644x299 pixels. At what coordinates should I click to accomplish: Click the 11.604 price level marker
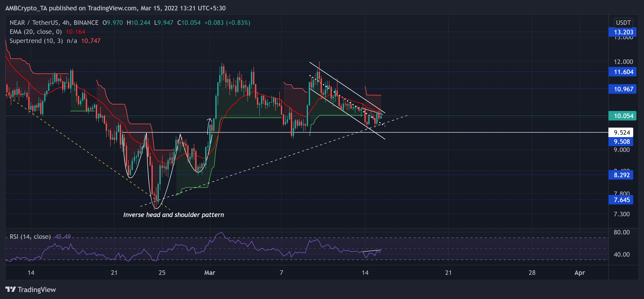coord(622,72)
